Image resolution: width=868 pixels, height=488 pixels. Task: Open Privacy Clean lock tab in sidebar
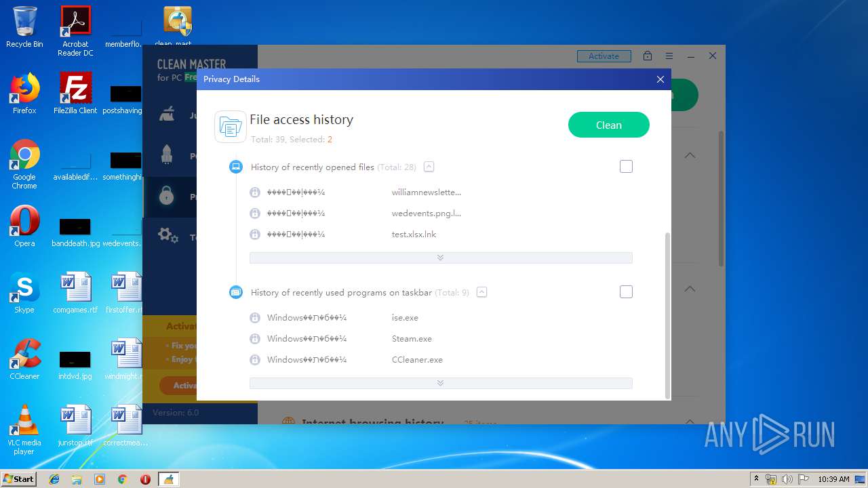tap(170, 197)
